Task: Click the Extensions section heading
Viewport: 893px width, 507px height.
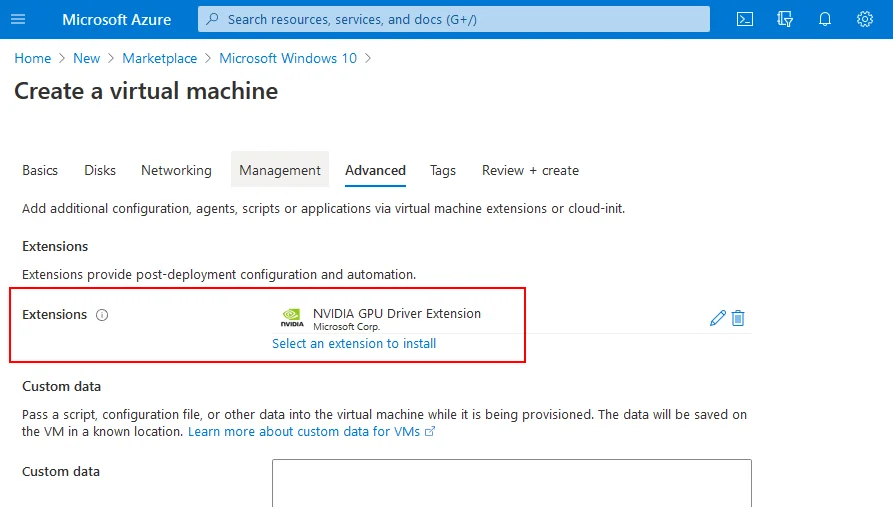Action: [55, 246]
